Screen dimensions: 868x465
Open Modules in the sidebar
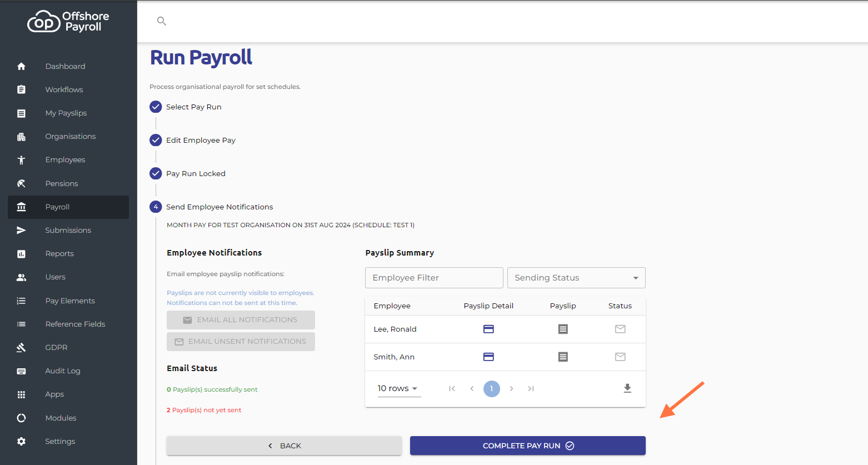click(68, 418)
